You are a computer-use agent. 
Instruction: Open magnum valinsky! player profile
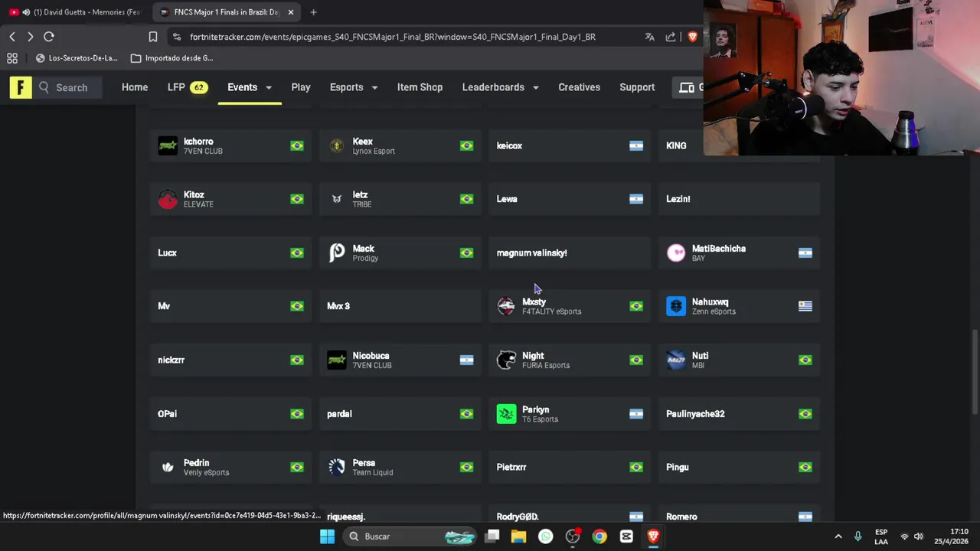(570, 253)
